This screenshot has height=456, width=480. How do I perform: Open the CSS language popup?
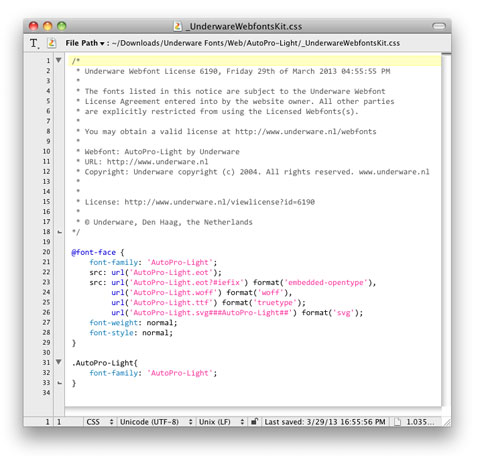pos(99,422)
